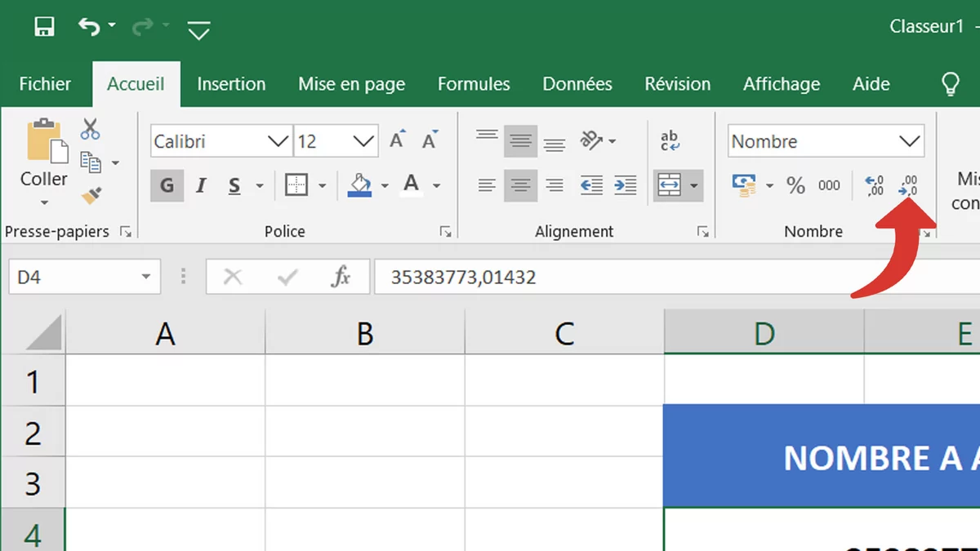Open Customize Quick Access Toolbar menu
This screenshot has height=551, width=980.
point(198,31)
